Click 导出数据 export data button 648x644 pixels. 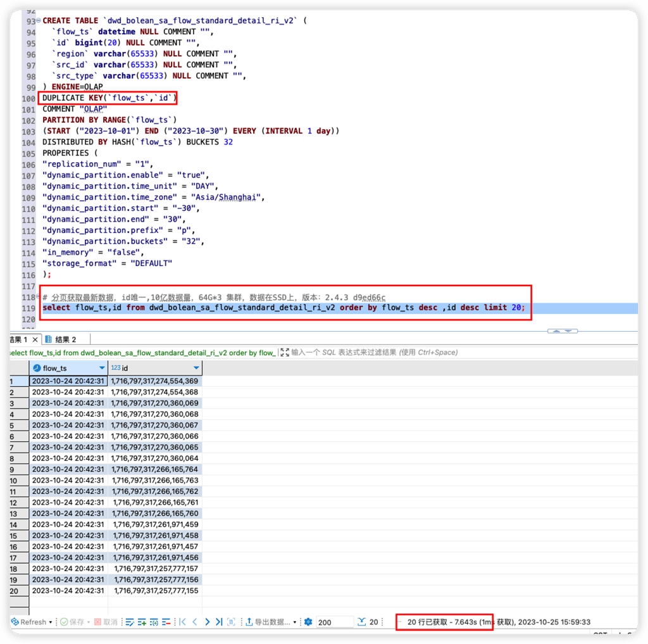271,622
